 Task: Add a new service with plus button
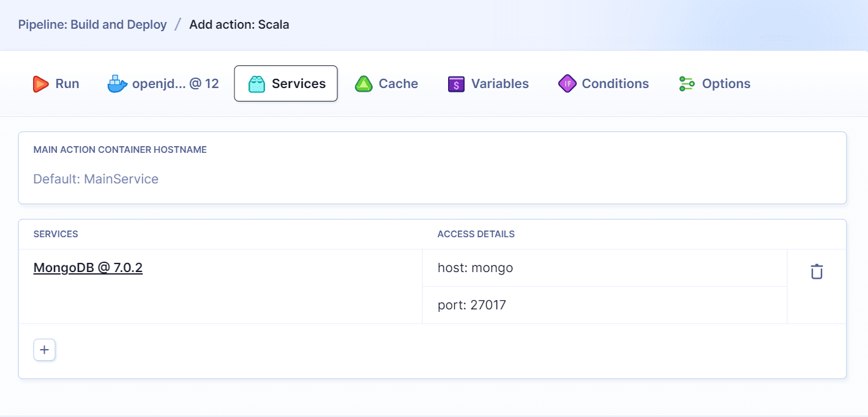point(44,349)
